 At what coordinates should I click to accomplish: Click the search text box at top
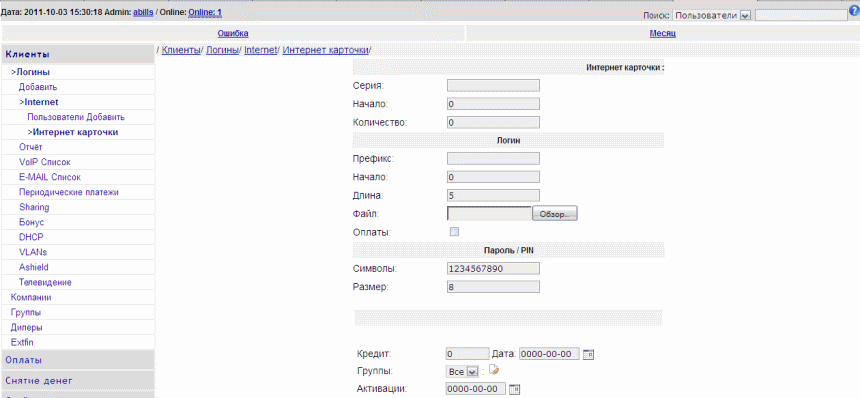[x=801, y=16]
